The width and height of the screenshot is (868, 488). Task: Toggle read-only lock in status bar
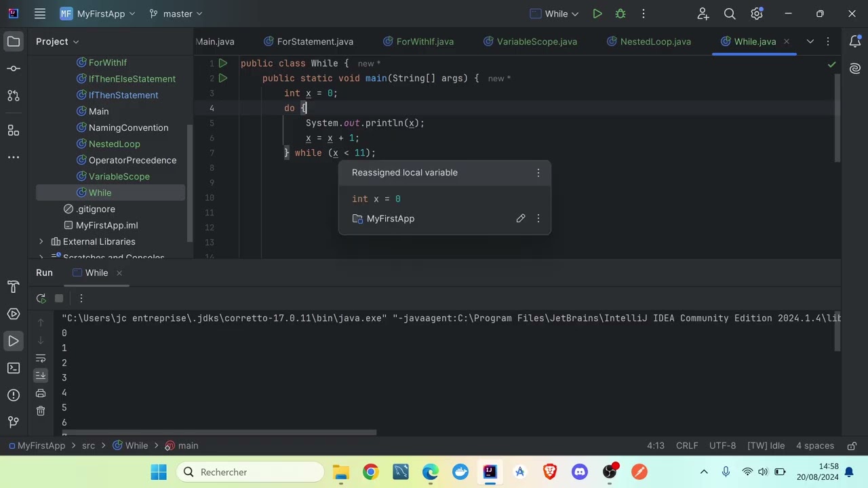pos(850,445)
